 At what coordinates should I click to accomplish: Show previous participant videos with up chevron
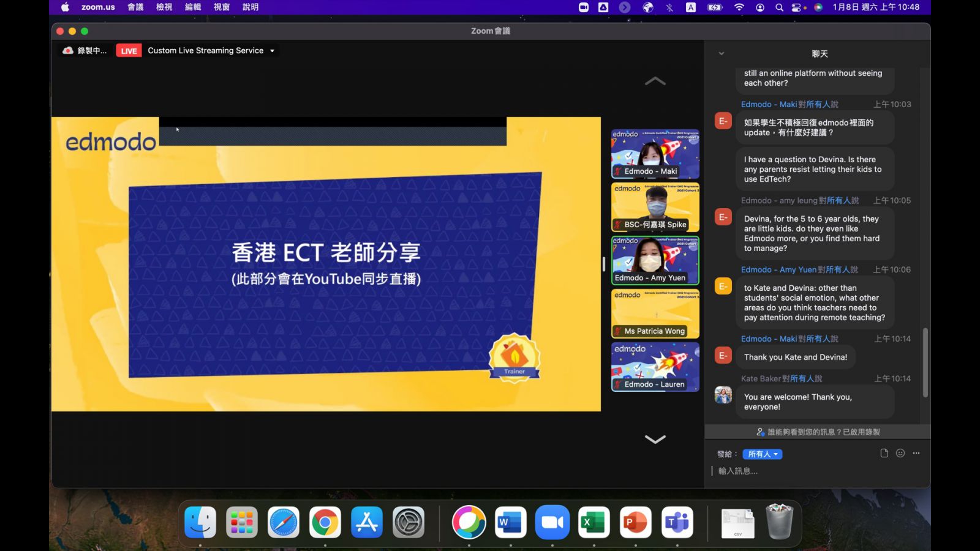click(655, 81)
